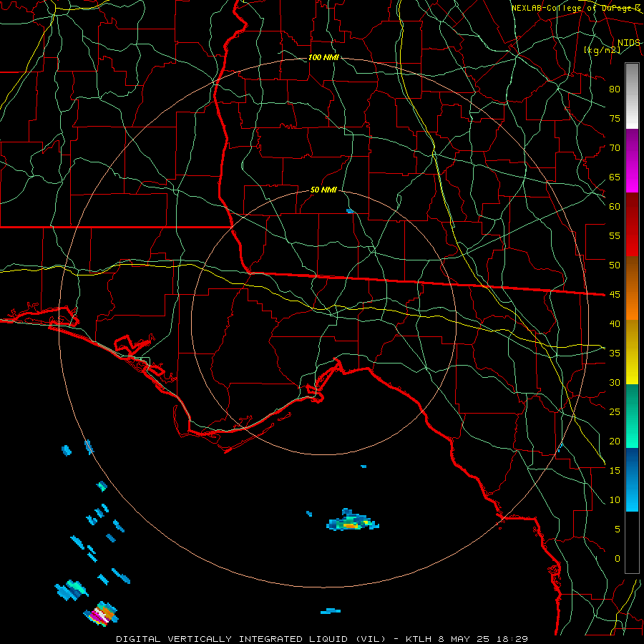The image size is (644, 644).
Task: Select the 75 value on the VIL scale
Action: (x=615, y=118)
